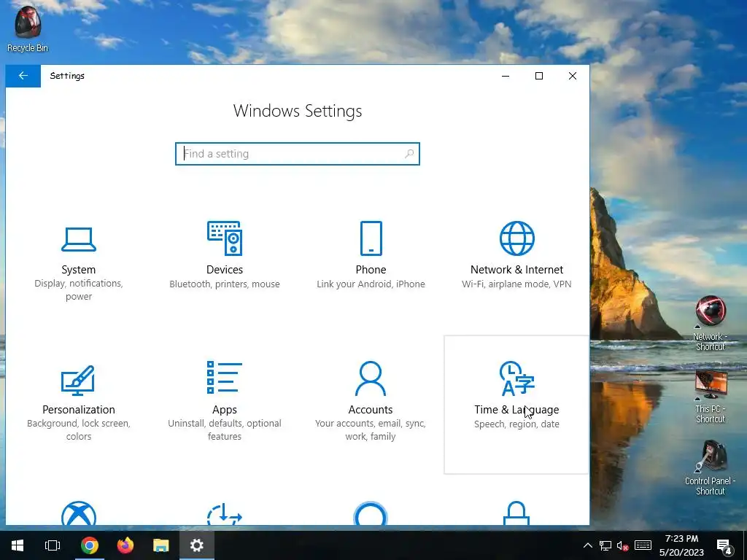The width and height of the screenshot is (747, 560).
Task: Minimize the Settings window
Action: click(506, 76)
